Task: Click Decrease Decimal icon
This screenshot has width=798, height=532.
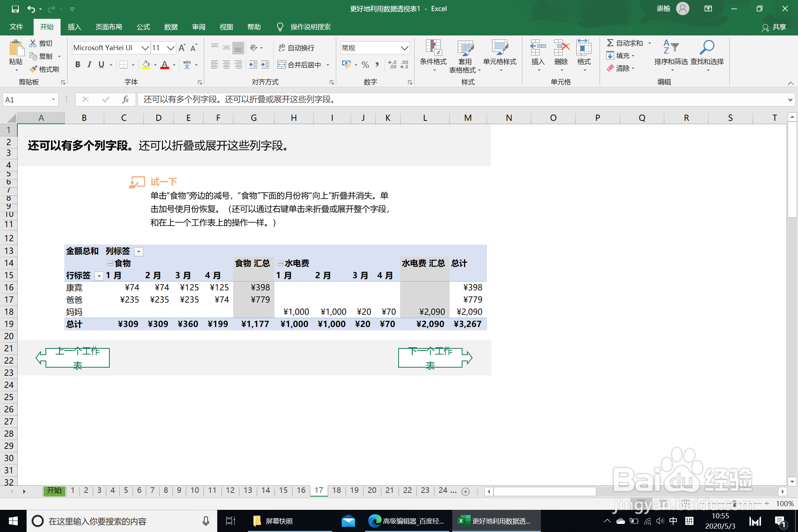Action: point(404,65)
